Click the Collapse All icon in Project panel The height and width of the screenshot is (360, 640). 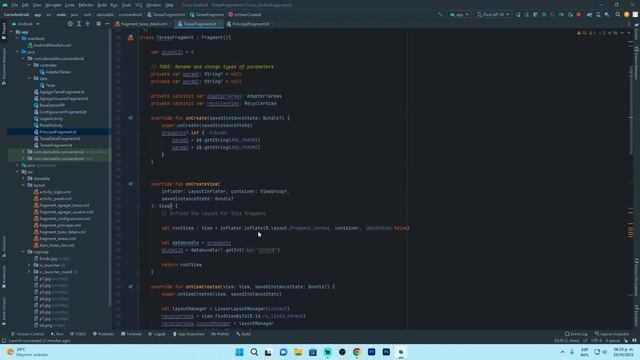(x=88, y=24)
